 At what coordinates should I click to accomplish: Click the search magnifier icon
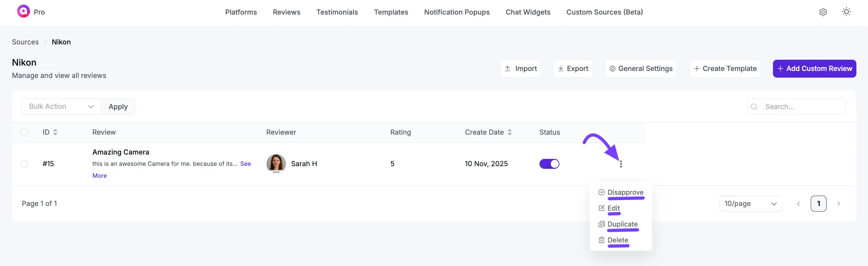[x=754, y=107]
